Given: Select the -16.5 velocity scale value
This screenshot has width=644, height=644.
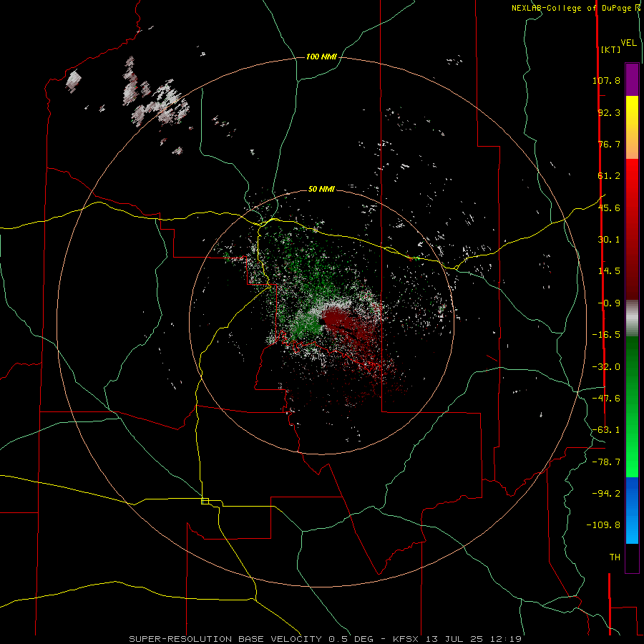Looking at the screenshot, I should pyautogui.click(x=606, y=335).
